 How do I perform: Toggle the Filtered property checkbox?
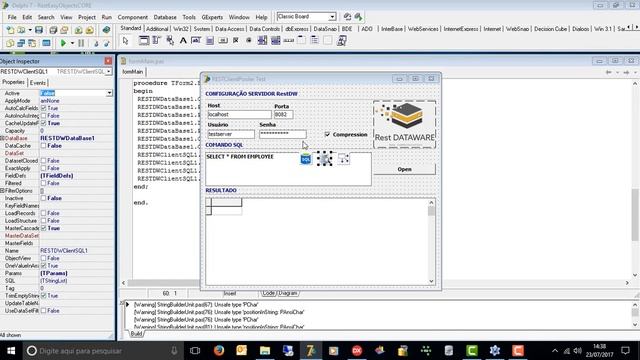[43, 183]
